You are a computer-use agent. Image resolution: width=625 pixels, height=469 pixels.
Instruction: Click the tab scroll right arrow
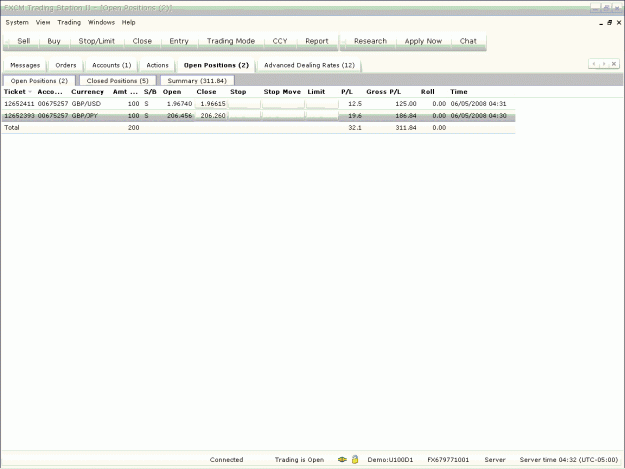(604, 64)
